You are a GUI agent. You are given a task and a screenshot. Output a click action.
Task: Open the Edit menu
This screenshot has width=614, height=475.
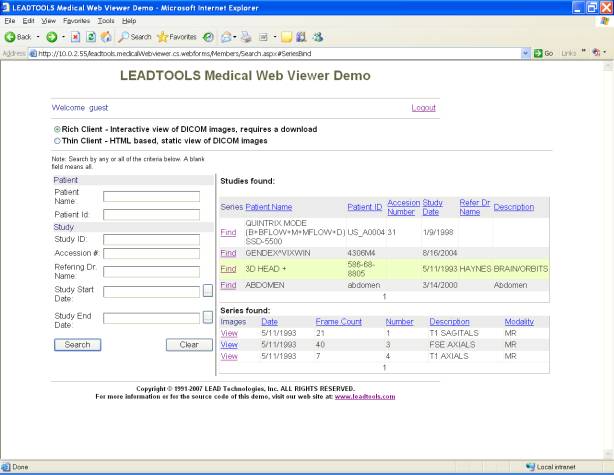click(28, 21)
